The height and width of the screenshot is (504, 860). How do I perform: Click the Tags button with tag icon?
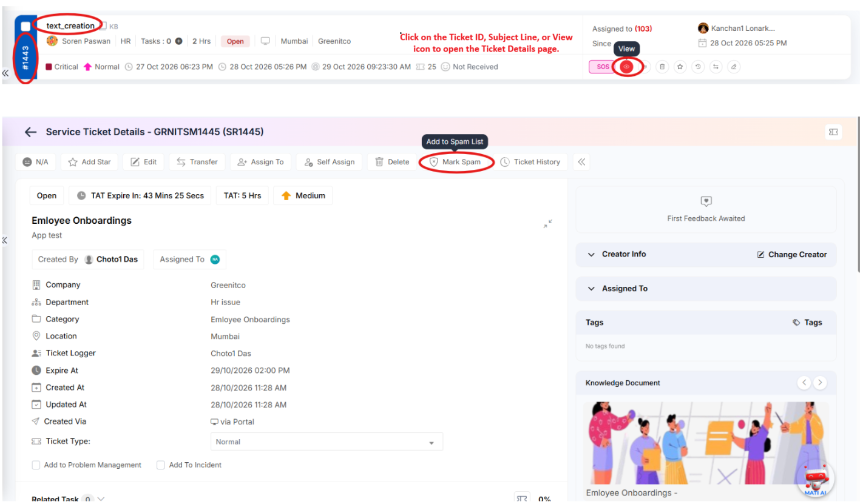pos(807,323)
